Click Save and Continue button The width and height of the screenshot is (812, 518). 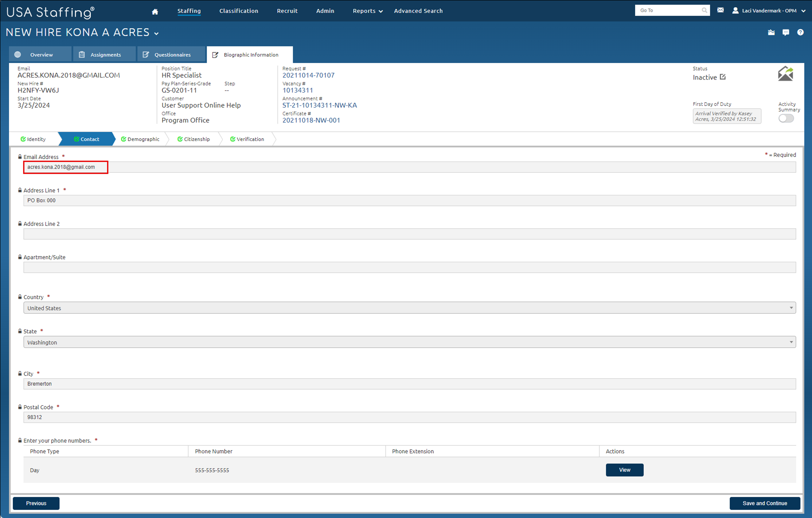765,503
